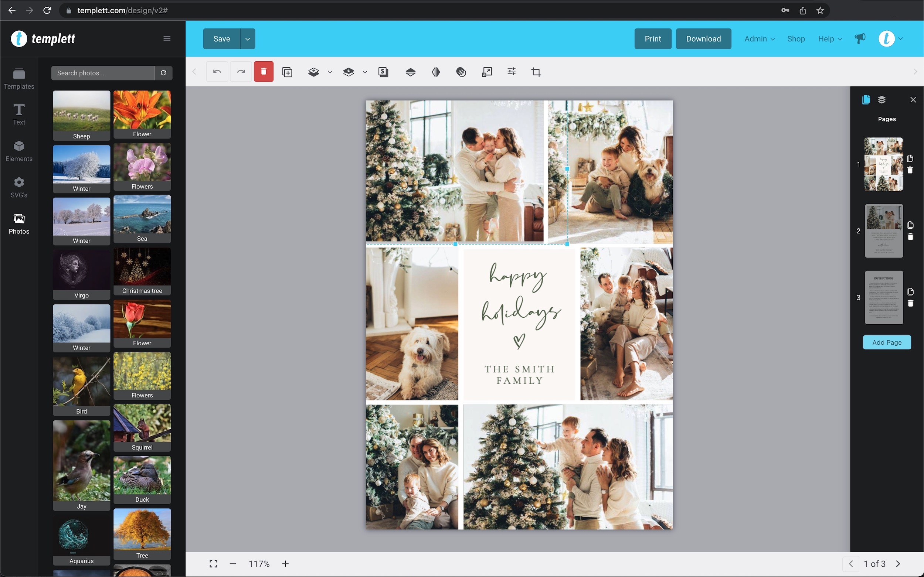Open the Help dropdown menu

pos(829,39)
